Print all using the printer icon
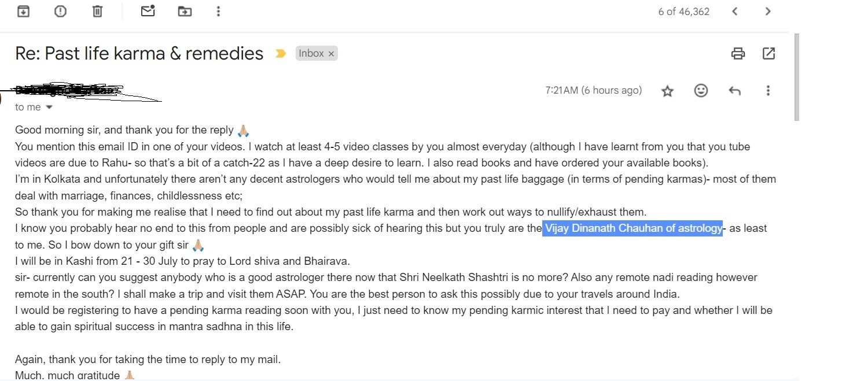This screenshot has height=381, width=868. [738, 54]
